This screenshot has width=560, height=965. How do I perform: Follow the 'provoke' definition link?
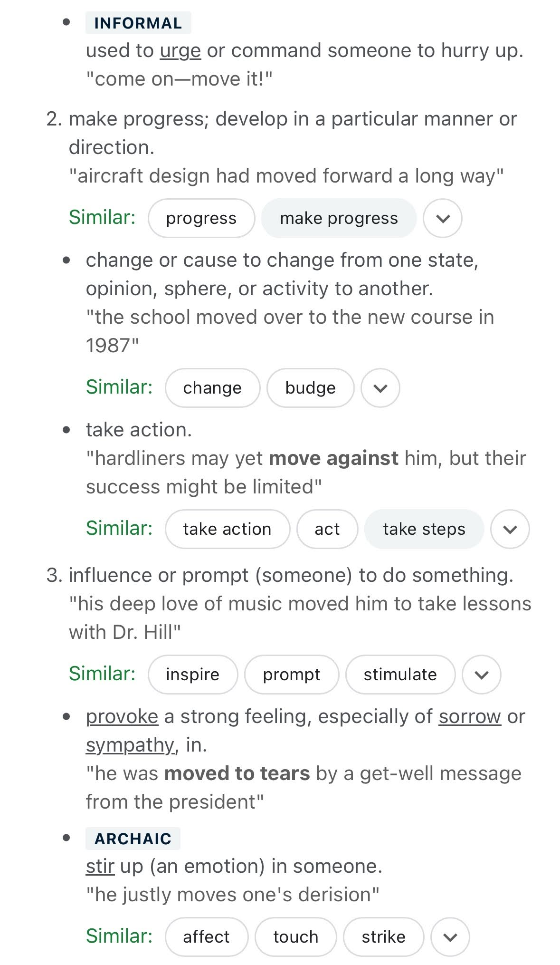tap(122, 716)
